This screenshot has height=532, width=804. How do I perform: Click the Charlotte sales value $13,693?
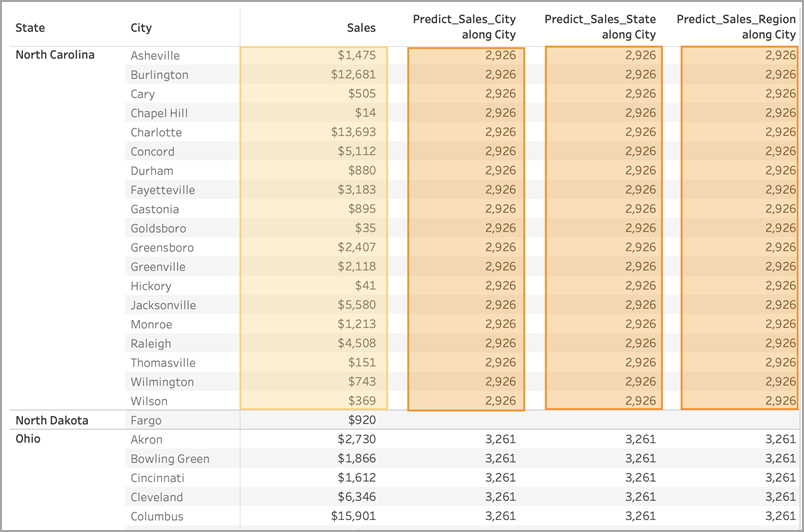(353, 132)
